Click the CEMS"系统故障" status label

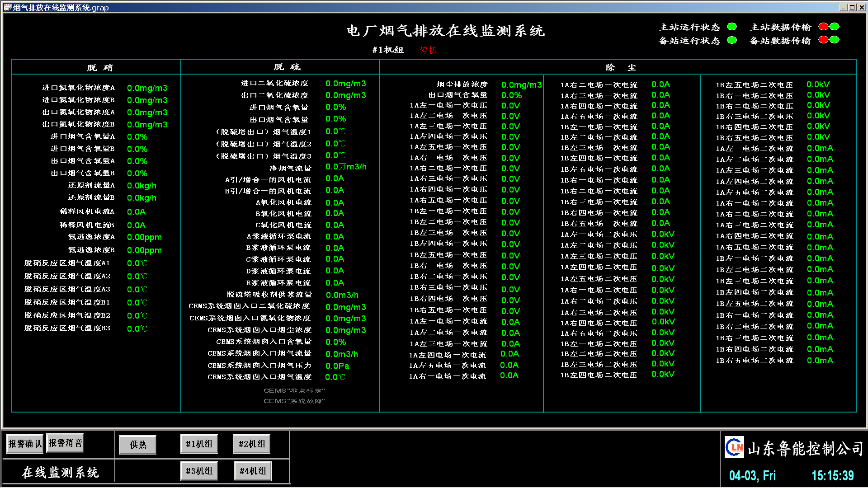(294, 401)
